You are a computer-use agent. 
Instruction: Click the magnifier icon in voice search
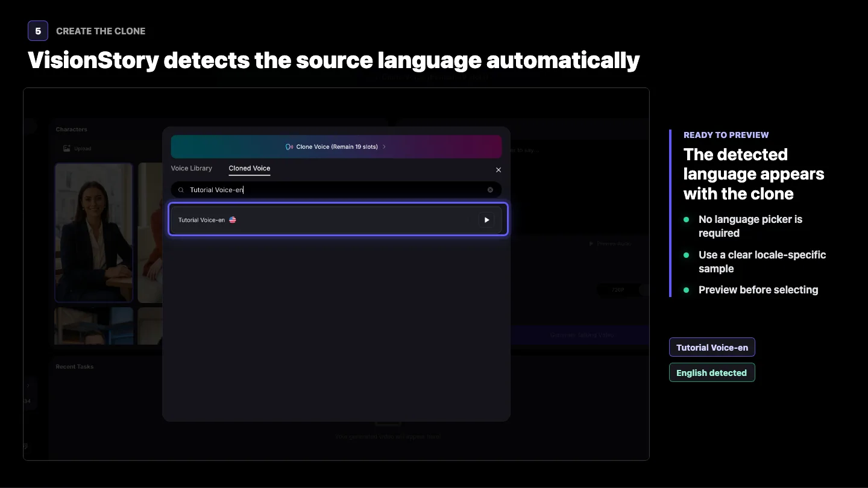click(181, 190)
